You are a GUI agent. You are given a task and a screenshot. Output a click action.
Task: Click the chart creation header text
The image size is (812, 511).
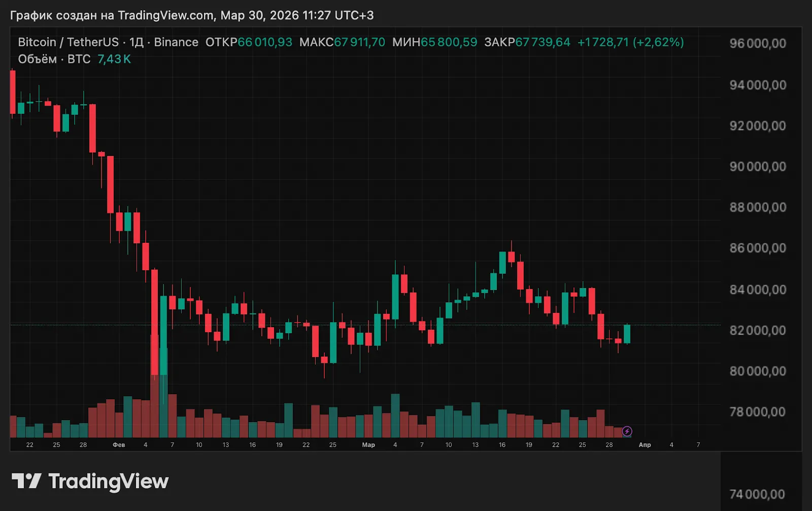click(192, 15)
